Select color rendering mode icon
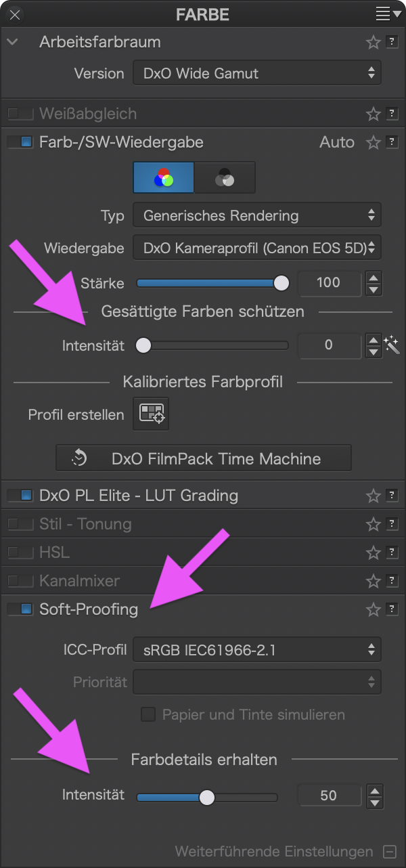The height and width of the screenshot is (868, 406). pyautogui.click(x=164, y=178)
